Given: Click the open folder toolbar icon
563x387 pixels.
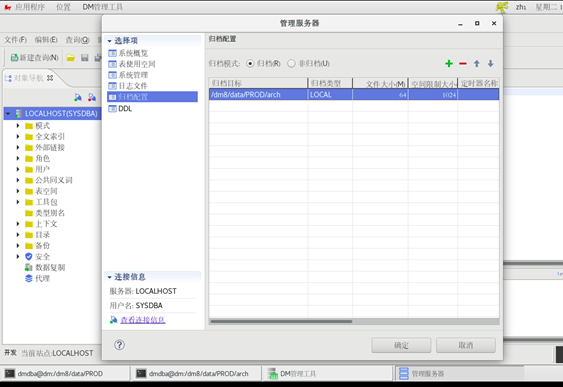Looking at the screenshot, I should coord(70,57).
